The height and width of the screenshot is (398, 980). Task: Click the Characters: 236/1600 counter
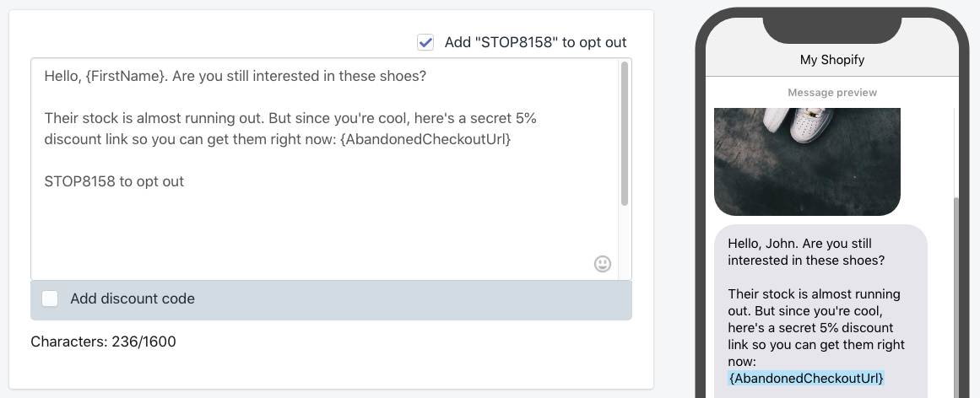tap(103, 342)
